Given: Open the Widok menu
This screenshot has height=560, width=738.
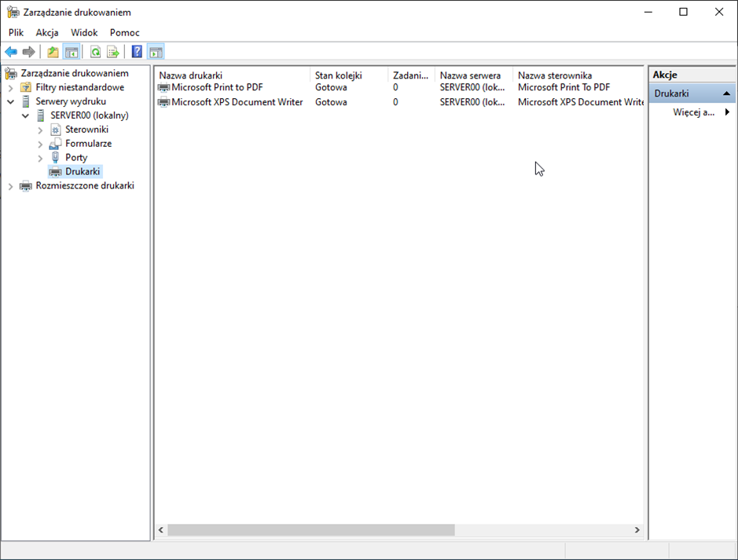Looking at the screenshot, I should point(84,32).
